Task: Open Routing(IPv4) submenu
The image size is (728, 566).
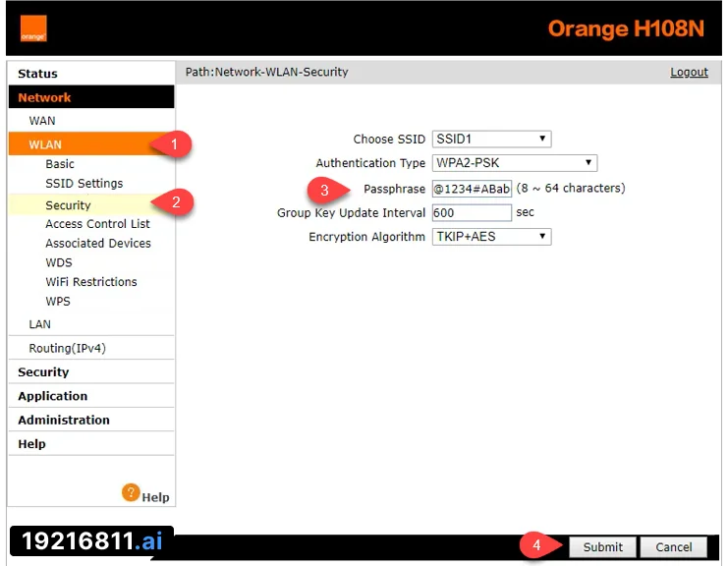Action: coord(68,348)
